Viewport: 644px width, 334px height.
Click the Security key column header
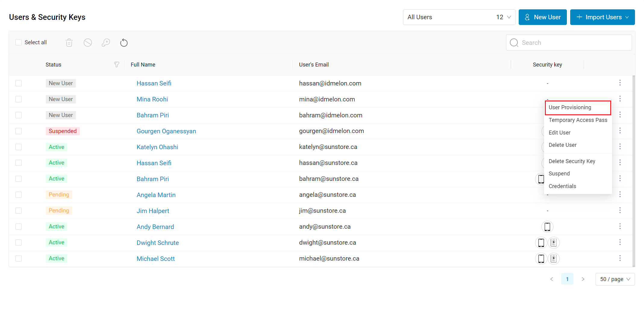547,65
